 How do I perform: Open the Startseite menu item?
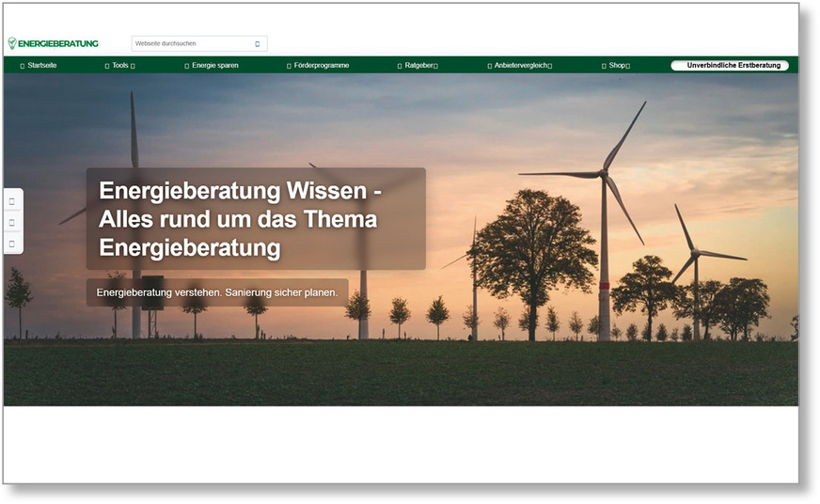click(x=42, y=66)
